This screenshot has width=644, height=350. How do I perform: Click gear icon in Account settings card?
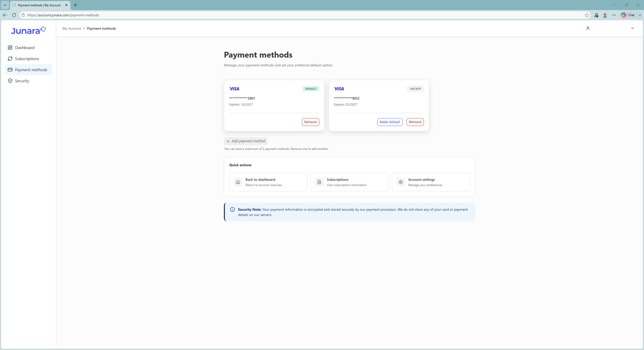[x=401, y=182]
